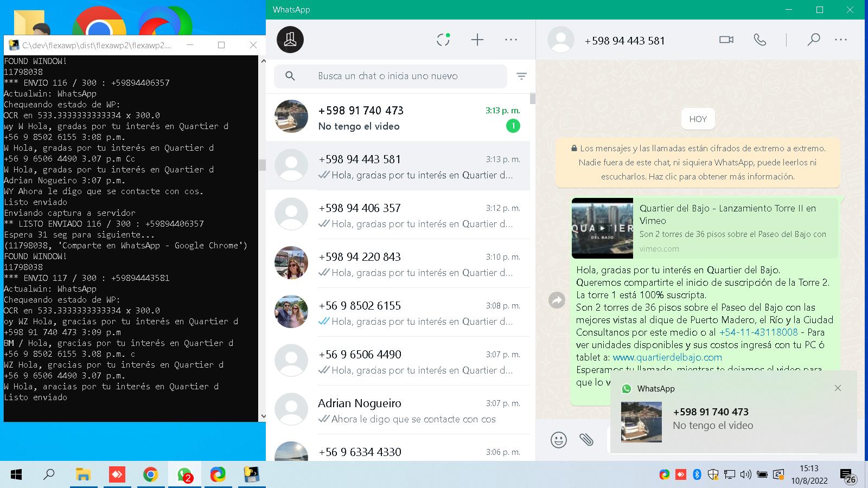The image size is (868, 488).
Task: Click the notification boat thumbnail
Action: coord(641,422)
